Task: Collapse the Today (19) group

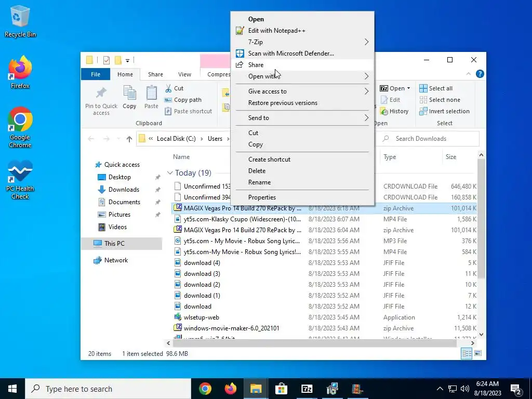Action: tap(170, 173)
